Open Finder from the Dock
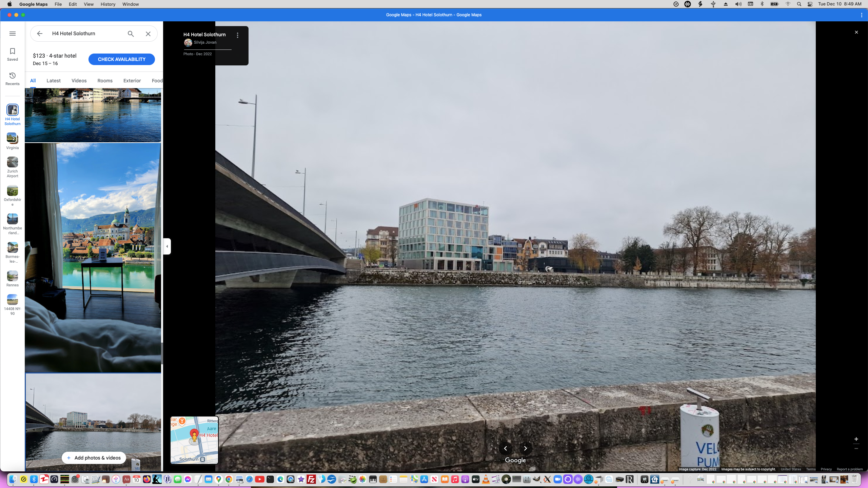Viewport: 868px width, 488px height. (13, 479)
